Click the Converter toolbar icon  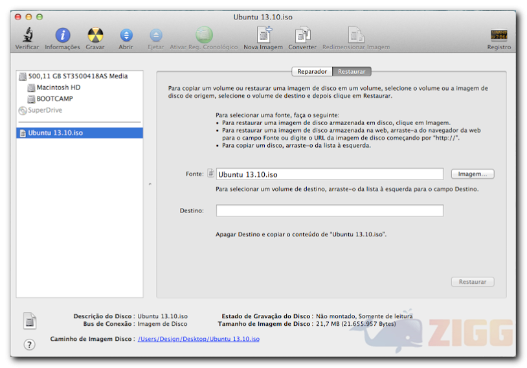[x=302, y=35]
